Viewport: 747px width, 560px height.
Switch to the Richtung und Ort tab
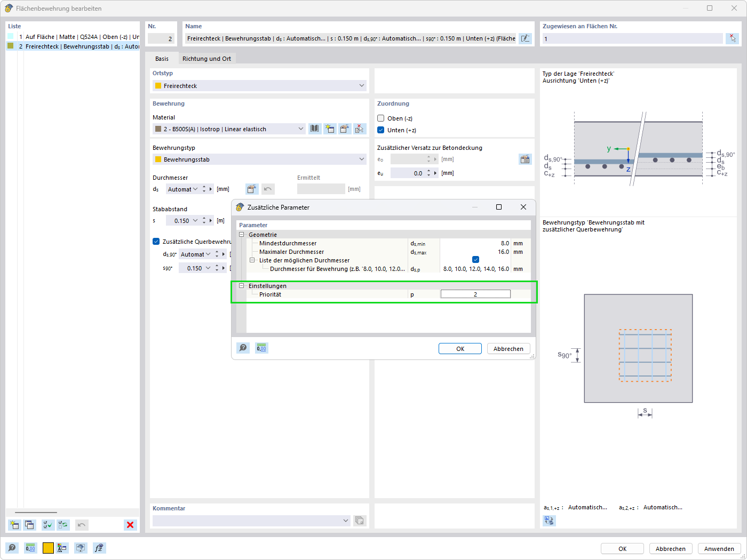point(207,59)
